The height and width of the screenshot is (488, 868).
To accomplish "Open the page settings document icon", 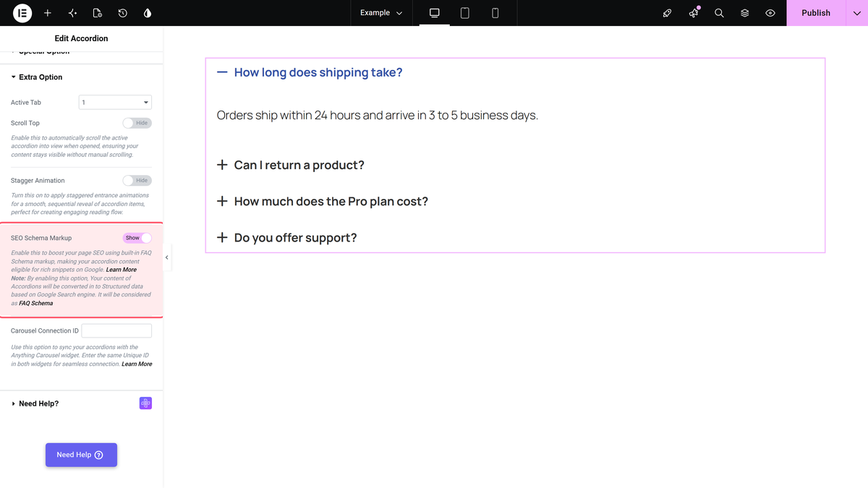I will coord(98,13).
